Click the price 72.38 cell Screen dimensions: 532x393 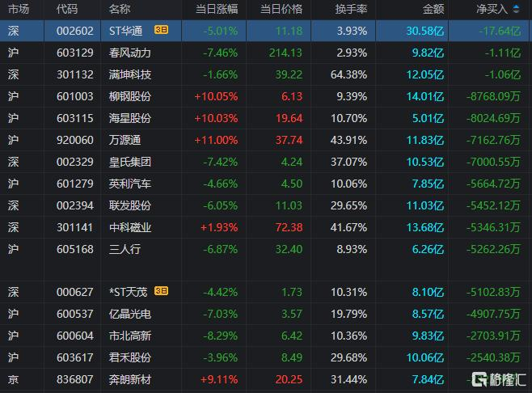289,227
